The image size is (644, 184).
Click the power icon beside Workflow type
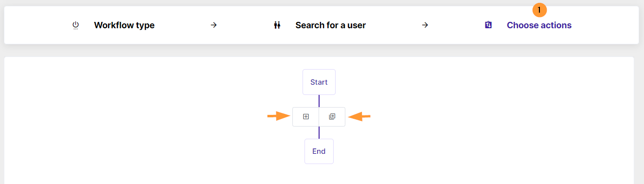point(75,25)
